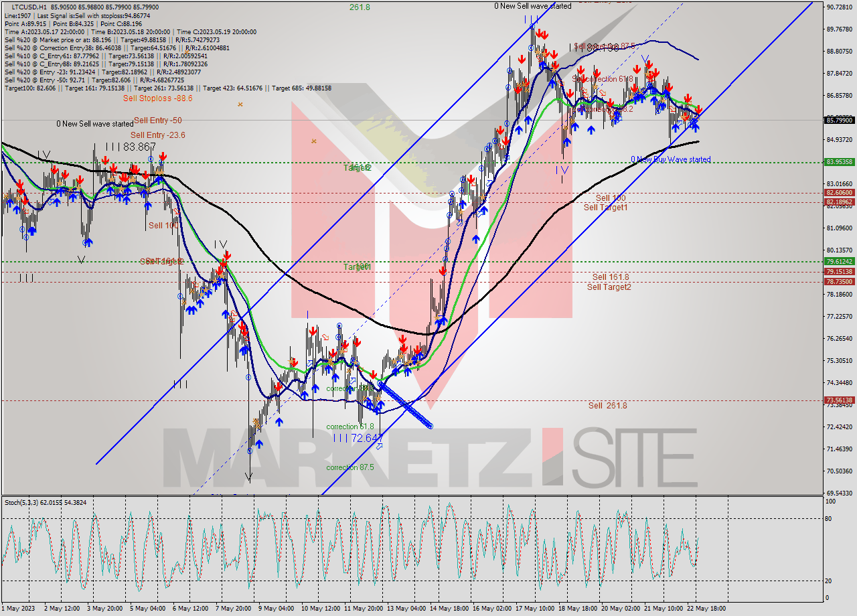Click the 'Sell 161.8' label
The height and width of the screenshot is (616, 857).
(610, 277)
